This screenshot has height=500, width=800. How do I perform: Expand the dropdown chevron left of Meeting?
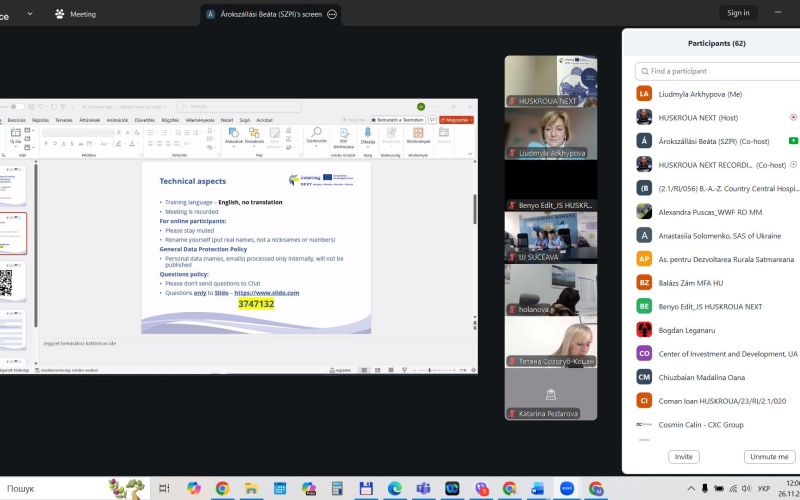[28, 14]
